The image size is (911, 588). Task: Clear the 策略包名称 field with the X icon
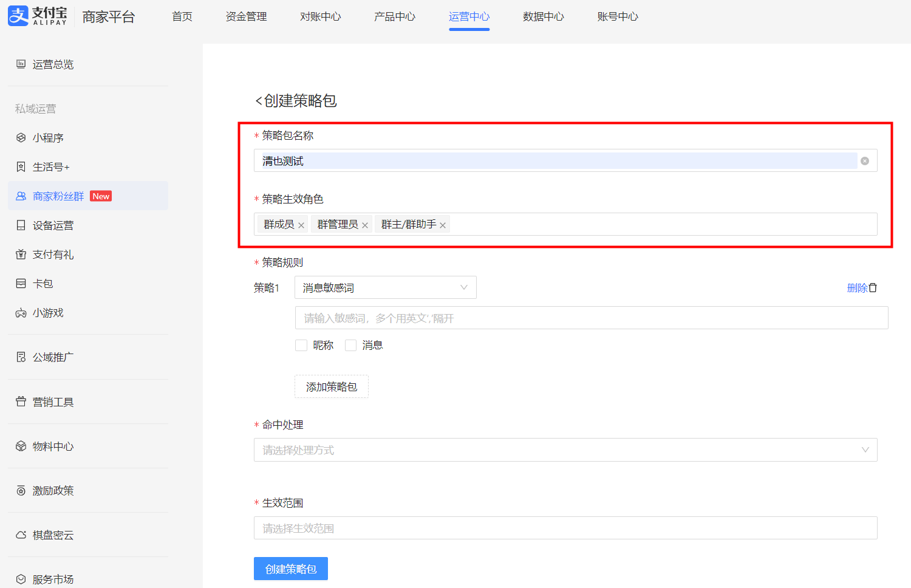click(865, 161)
